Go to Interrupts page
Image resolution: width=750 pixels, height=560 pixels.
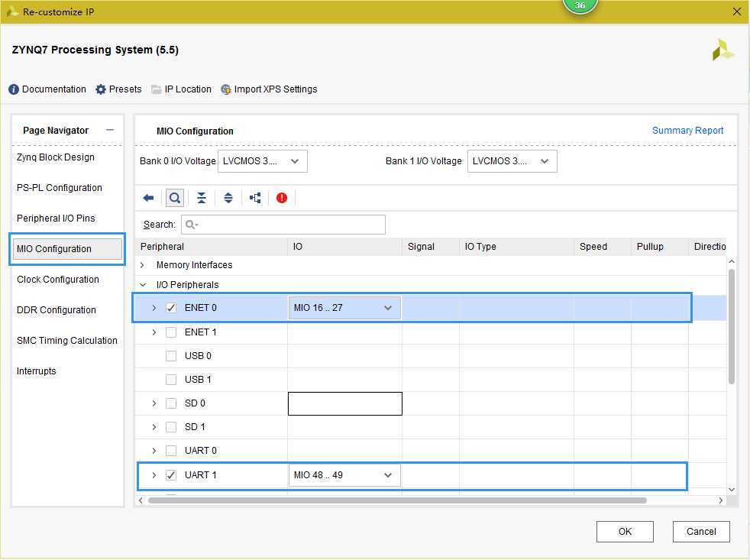pos(37,371)
